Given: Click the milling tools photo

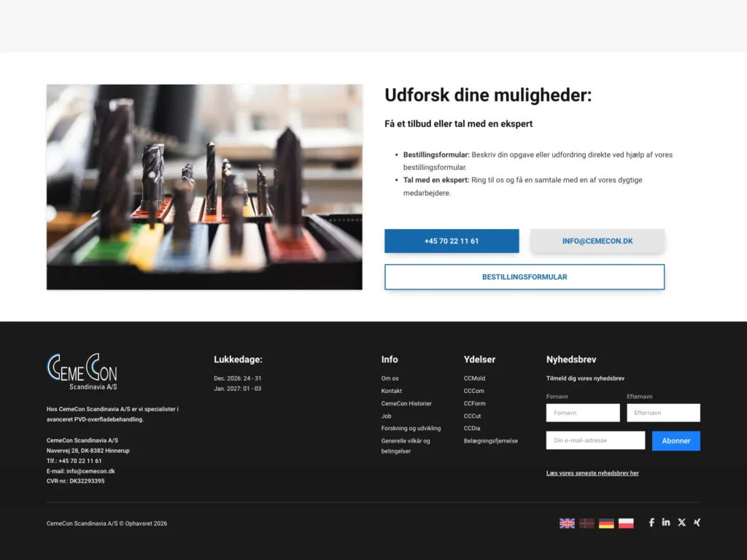Looking at the screenshot, I should coord(204,187).
